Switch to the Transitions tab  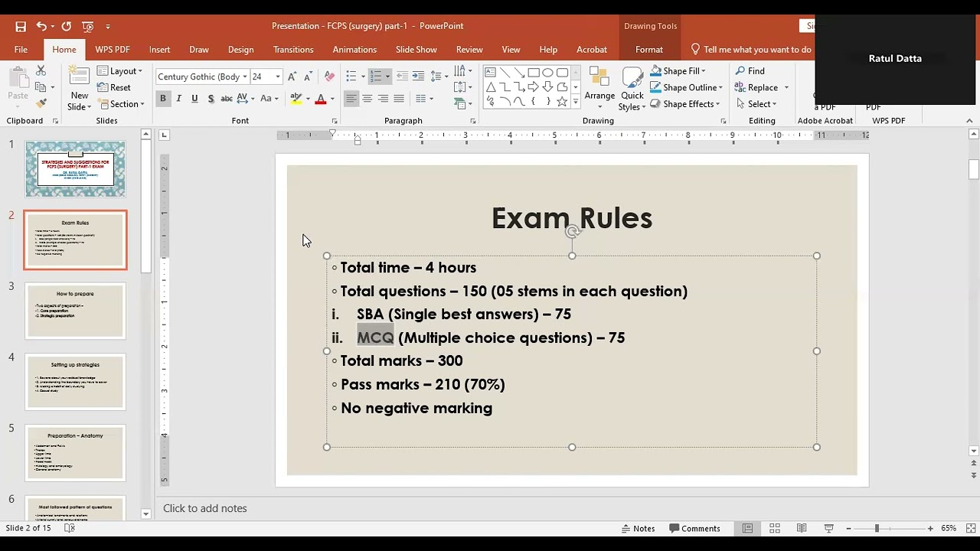[x=293, y=49]
